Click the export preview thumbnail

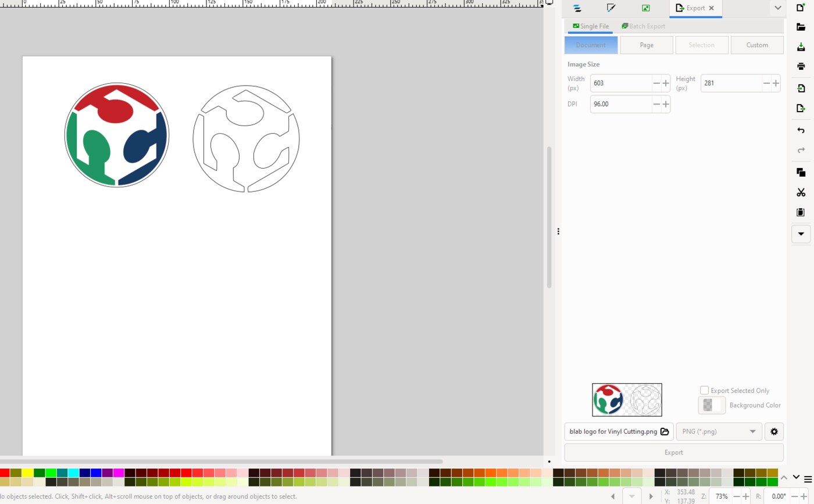click(627, 400)
